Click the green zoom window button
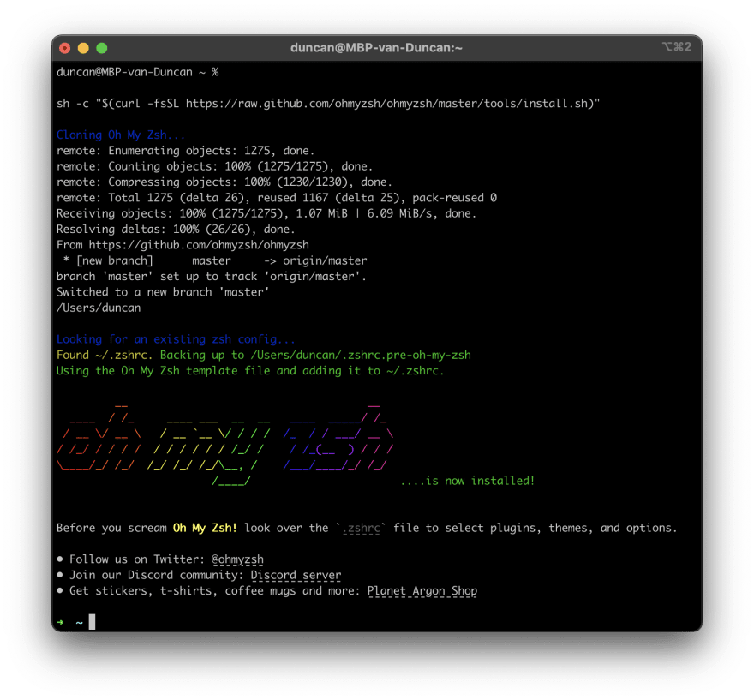This screenshot has width=754, height=700. 101,48
